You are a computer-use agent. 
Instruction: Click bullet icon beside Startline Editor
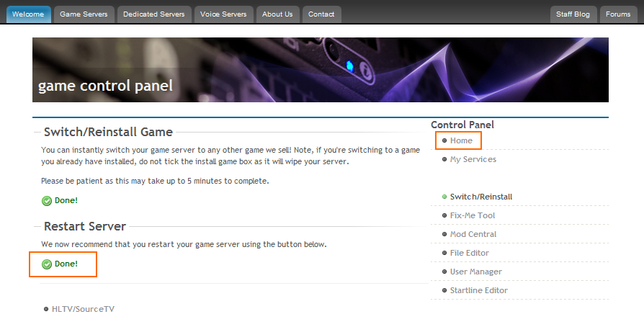[x=444, y=290]
